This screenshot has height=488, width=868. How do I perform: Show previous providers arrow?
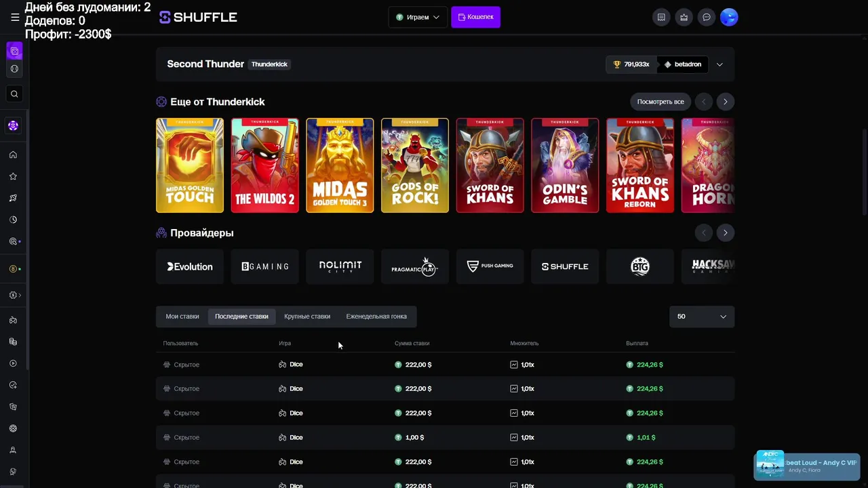pyautogui.click(x=703, y=232)
